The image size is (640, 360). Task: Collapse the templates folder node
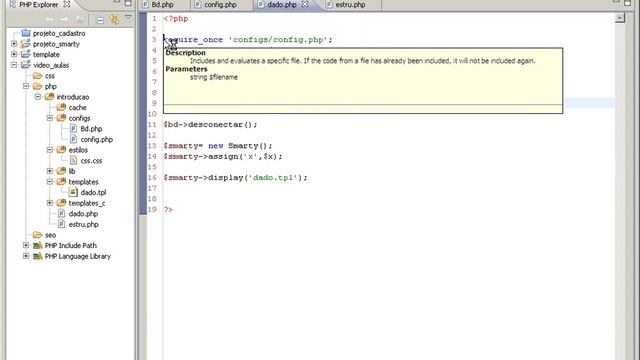pos(50,182)
